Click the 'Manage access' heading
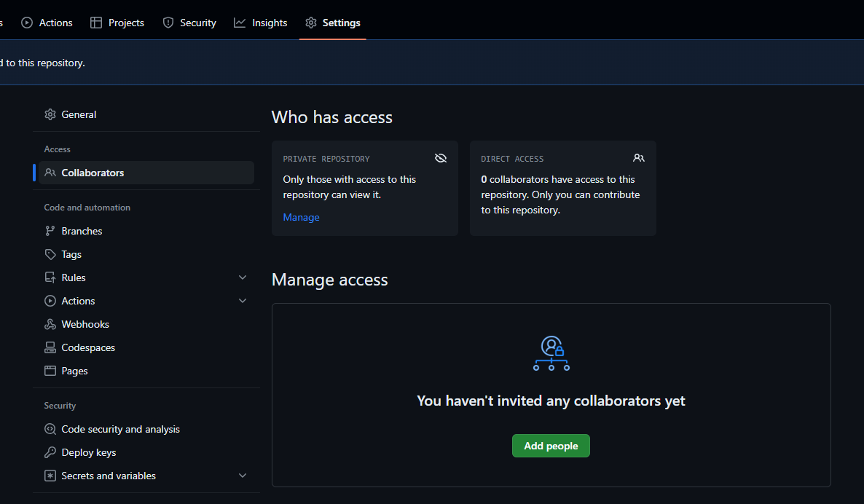864x504 pixels. [329, 280]
